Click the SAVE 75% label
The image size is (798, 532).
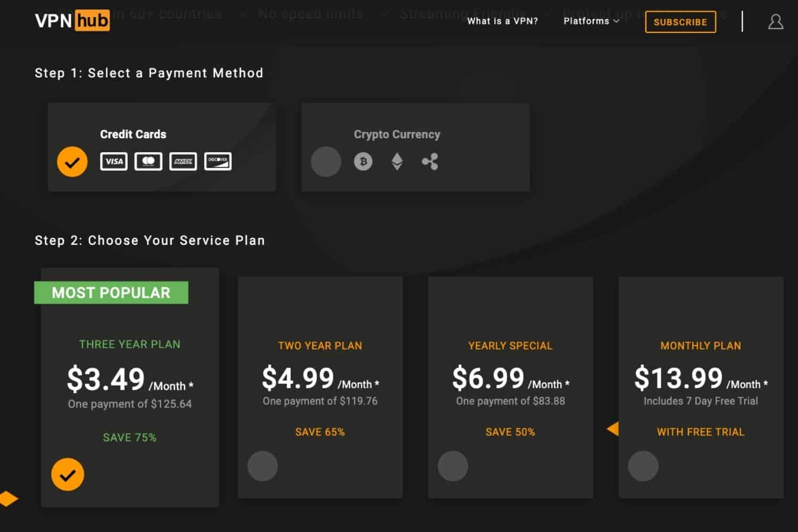130,438
